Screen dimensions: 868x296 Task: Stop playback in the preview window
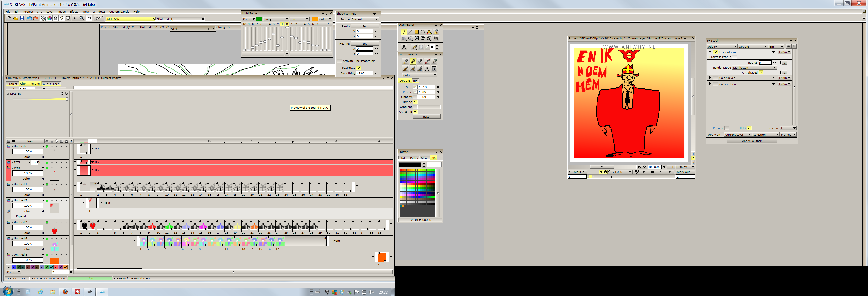(x=653, y=172)
